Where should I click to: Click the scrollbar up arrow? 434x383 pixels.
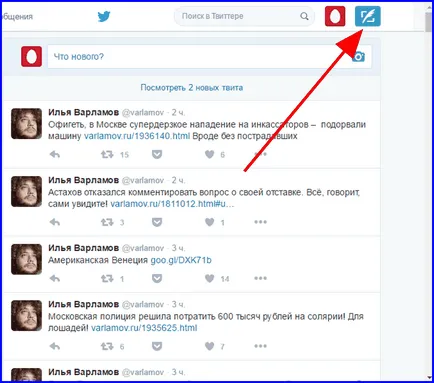point(429,7)
